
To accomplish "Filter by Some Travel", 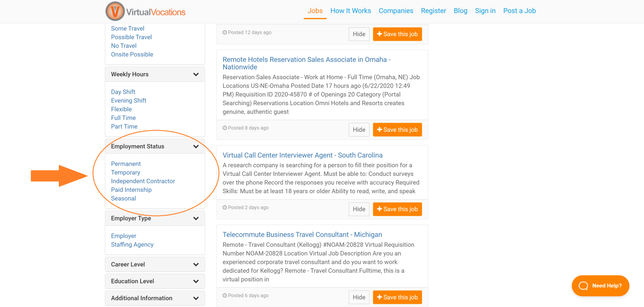I will (x=127, y=28).
